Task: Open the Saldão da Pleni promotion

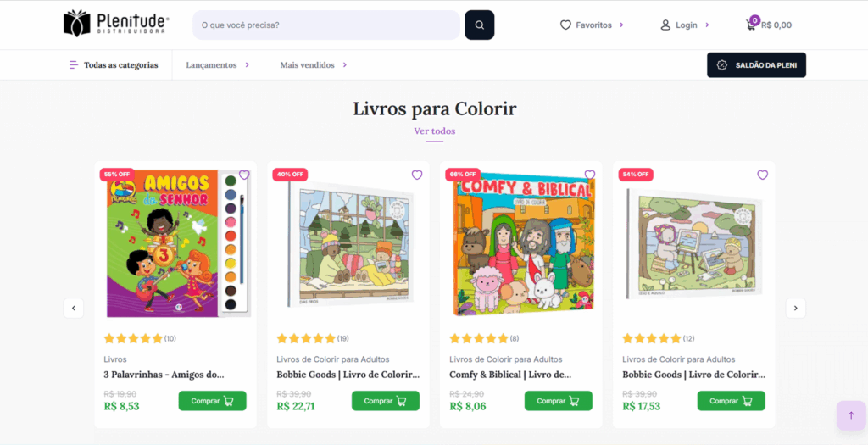Action: pos(756,65)
